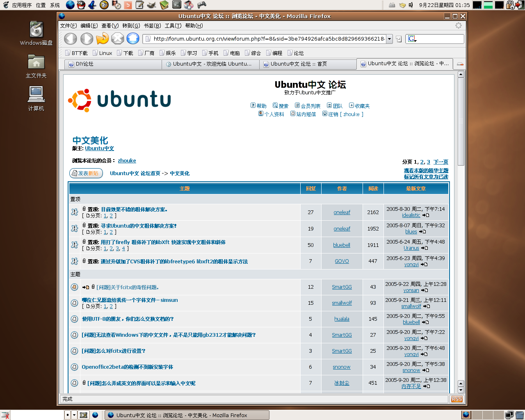Click in the Google search input field
The width and height of the screenshot is (525, 420).
coord(440,39)
